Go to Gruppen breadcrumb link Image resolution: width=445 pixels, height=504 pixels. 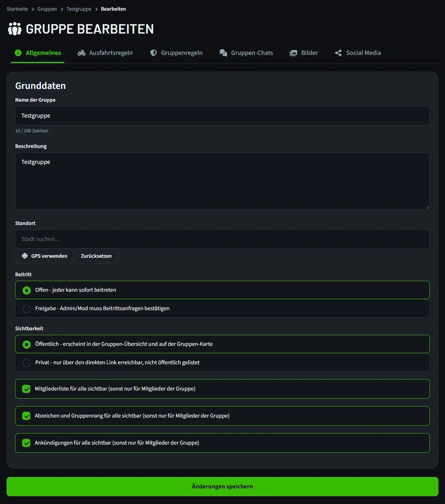(x=47, y=9)
